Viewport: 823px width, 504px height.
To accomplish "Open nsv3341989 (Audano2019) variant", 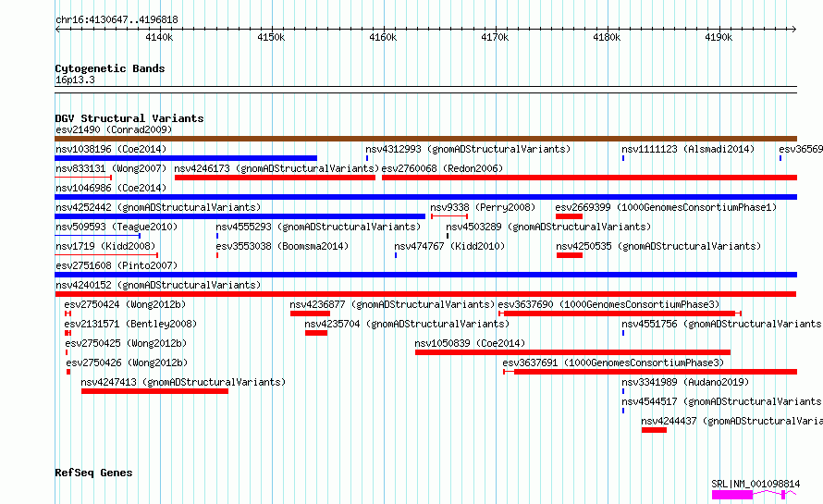I will coord(623,391).
